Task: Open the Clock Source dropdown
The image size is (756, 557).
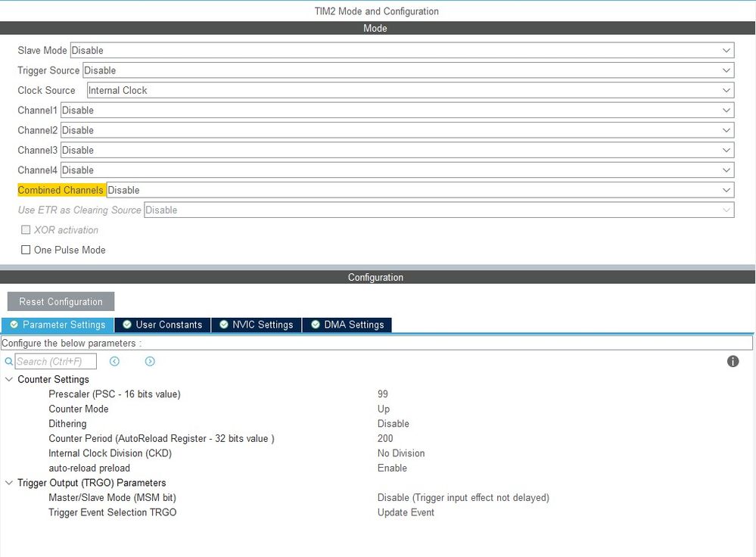Action: coord(410,90)
